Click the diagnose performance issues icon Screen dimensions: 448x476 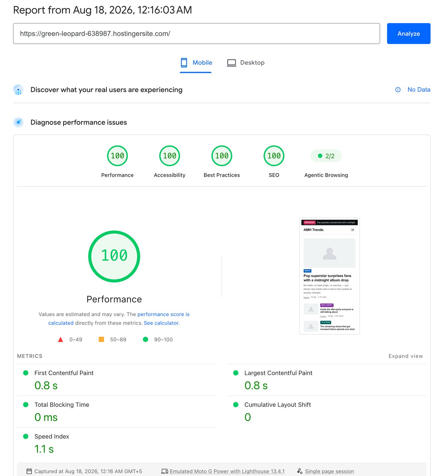point(18,122)
